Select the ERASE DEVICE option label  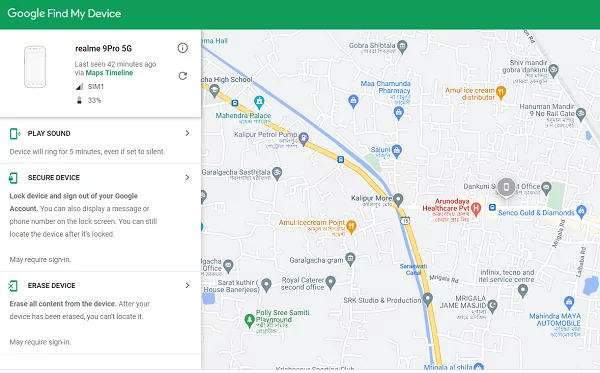(52, 285)
